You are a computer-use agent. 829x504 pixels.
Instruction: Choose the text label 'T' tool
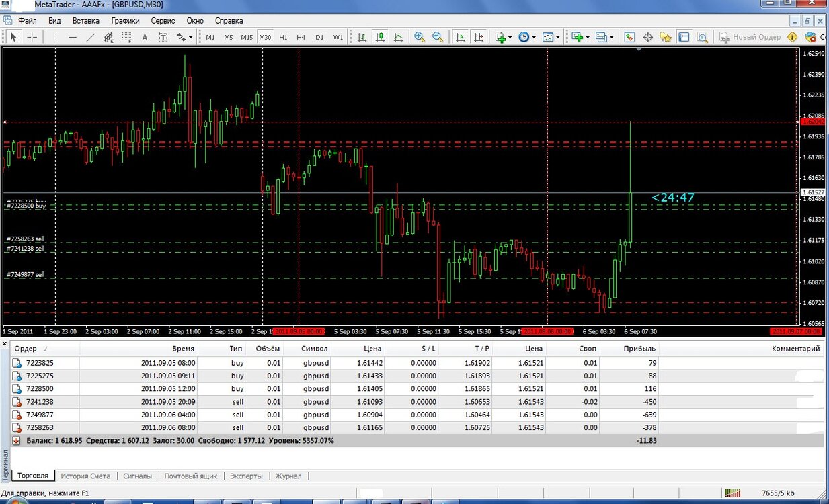click(163, 37)
